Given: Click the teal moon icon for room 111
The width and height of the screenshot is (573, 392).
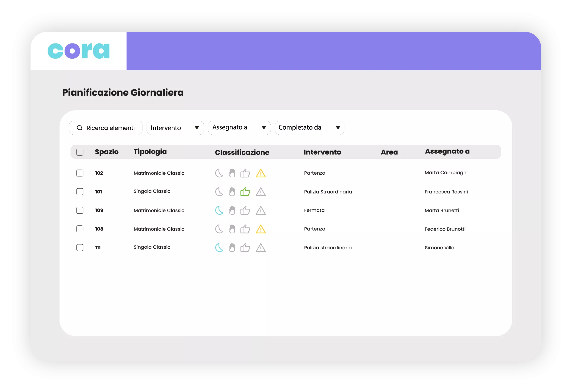Looking at the screenshot, I should pyautogui.click(x=219, y=248).
